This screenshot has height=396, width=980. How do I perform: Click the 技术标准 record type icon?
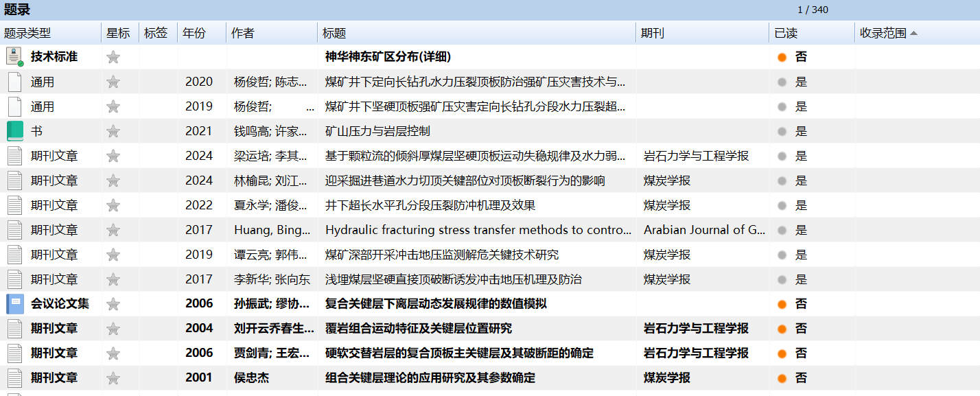pos(14,57)
